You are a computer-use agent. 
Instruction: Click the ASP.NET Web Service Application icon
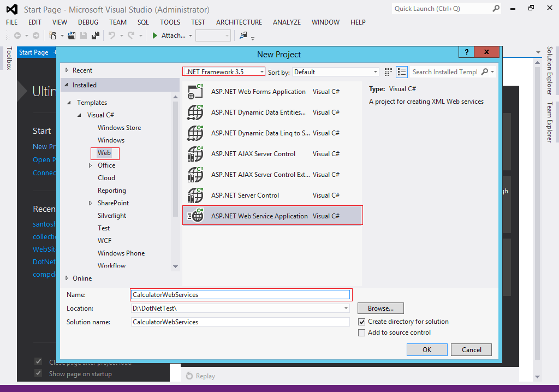[x=195, y=216]
